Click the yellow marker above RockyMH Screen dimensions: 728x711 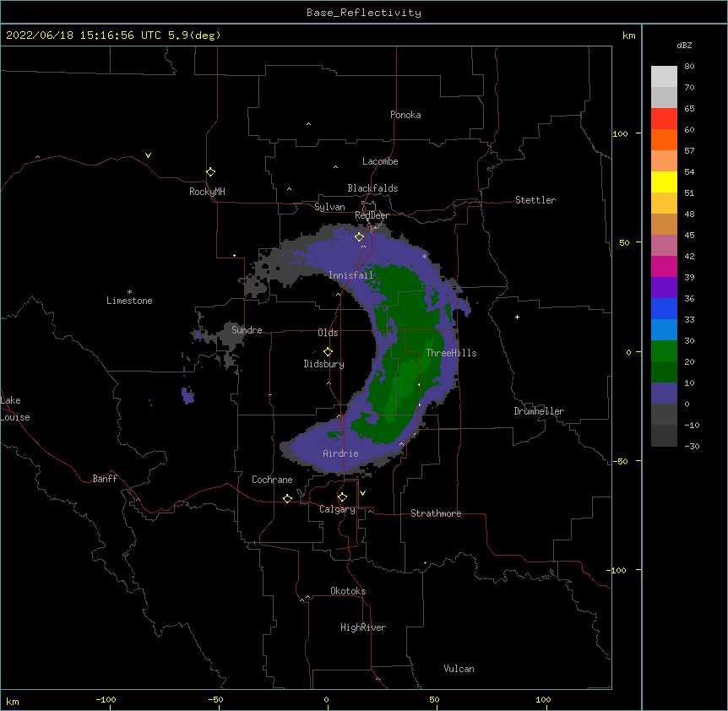(211, 172)
